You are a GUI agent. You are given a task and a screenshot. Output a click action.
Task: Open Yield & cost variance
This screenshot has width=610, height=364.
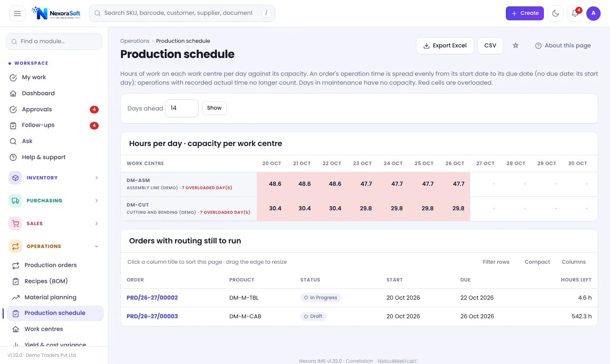click(x=55, y=345)
